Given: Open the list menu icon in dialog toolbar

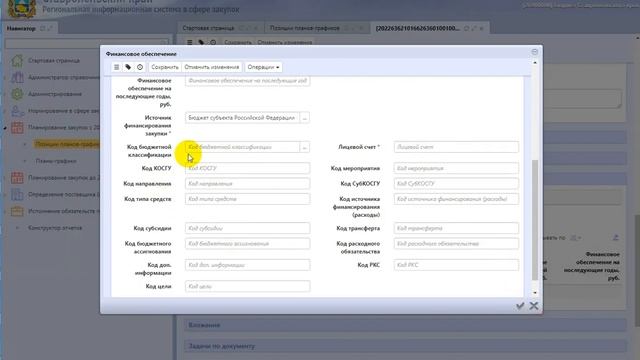Looking at the screenshot, I should coord(116,67).
